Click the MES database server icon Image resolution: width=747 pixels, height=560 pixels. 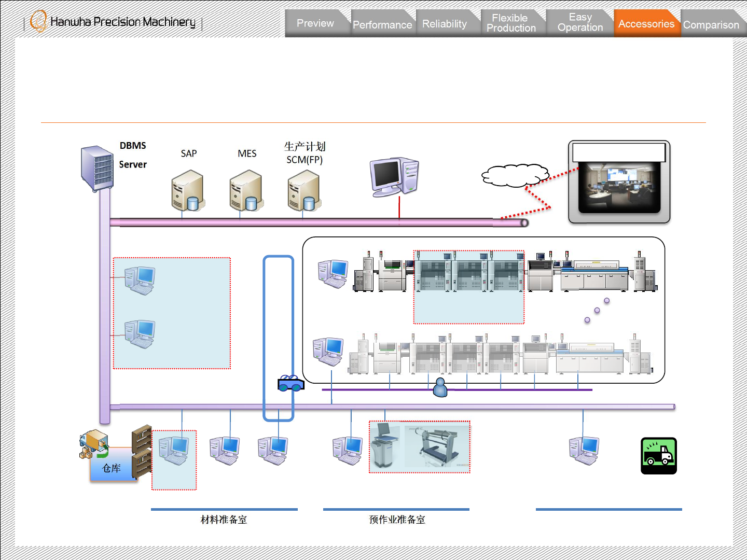[x=246, y=191]
